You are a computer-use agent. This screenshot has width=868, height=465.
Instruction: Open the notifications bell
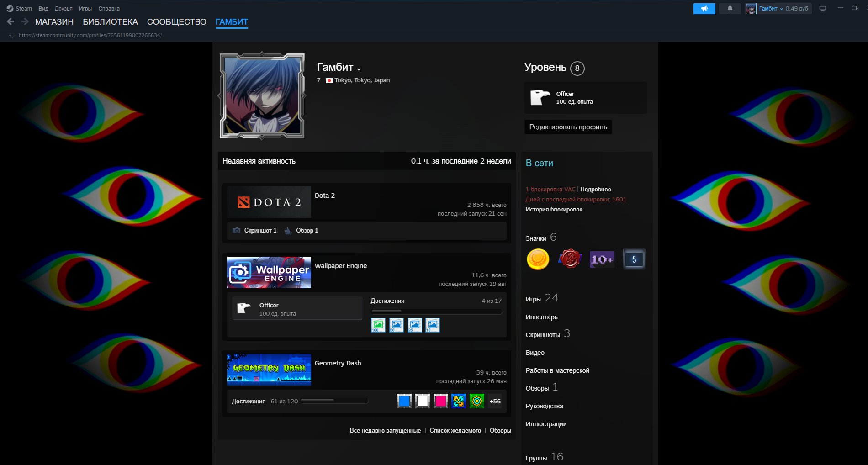click(x=730, y=9)
